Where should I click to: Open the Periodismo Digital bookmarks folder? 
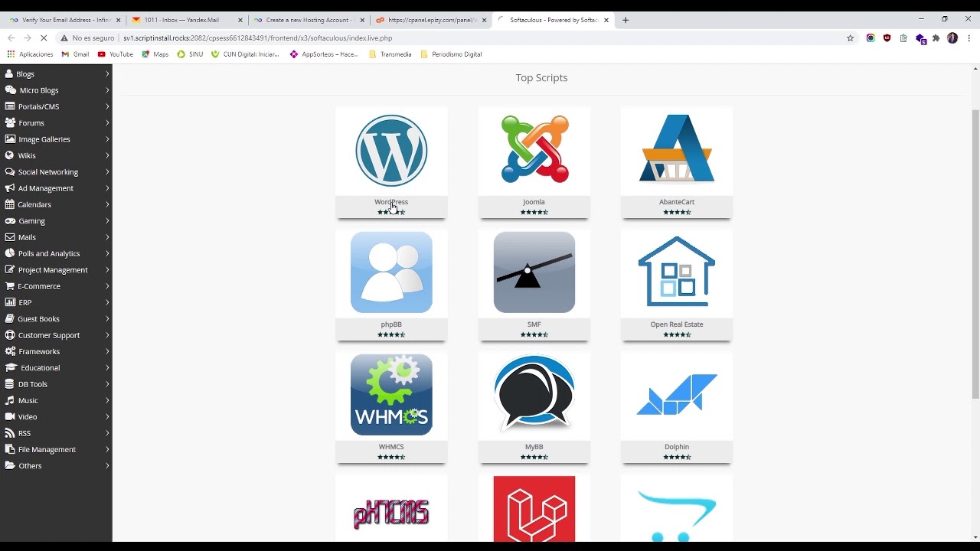point(451,54)
